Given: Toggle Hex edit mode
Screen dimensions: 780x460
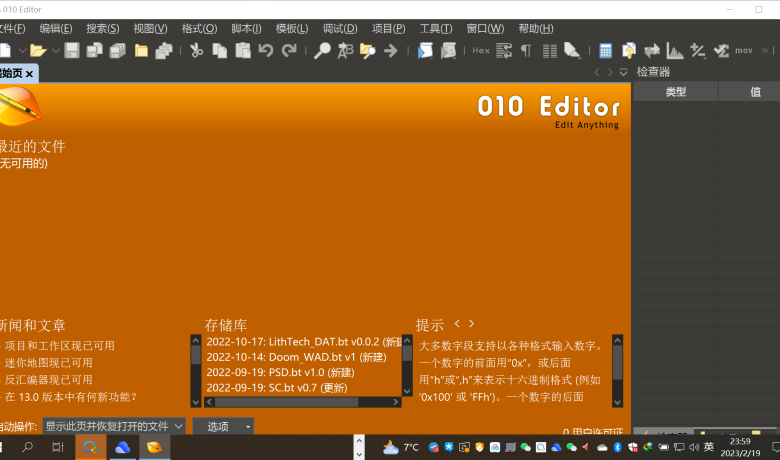Looking at the screenshot, I should pos(481,50).
